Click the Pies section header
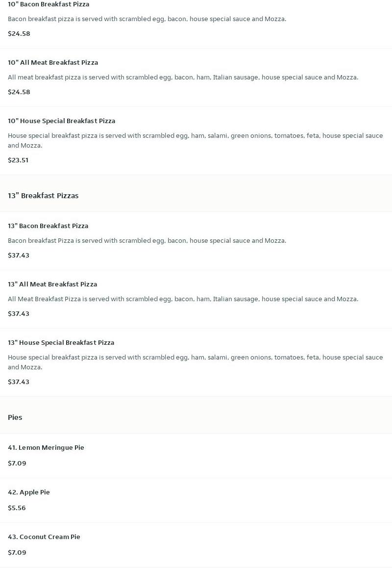Viewport: 392px width, 568px height. (x=15, y=417)
